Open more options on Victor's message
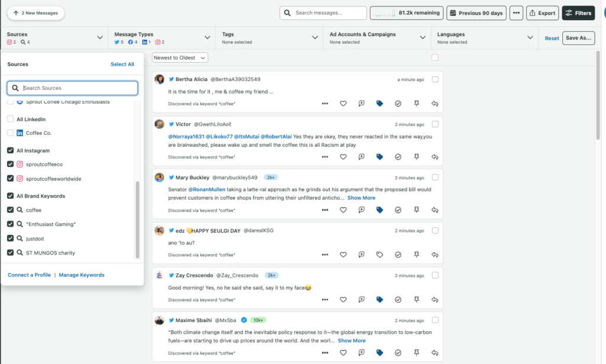606x364 pixels. point(325,157)
